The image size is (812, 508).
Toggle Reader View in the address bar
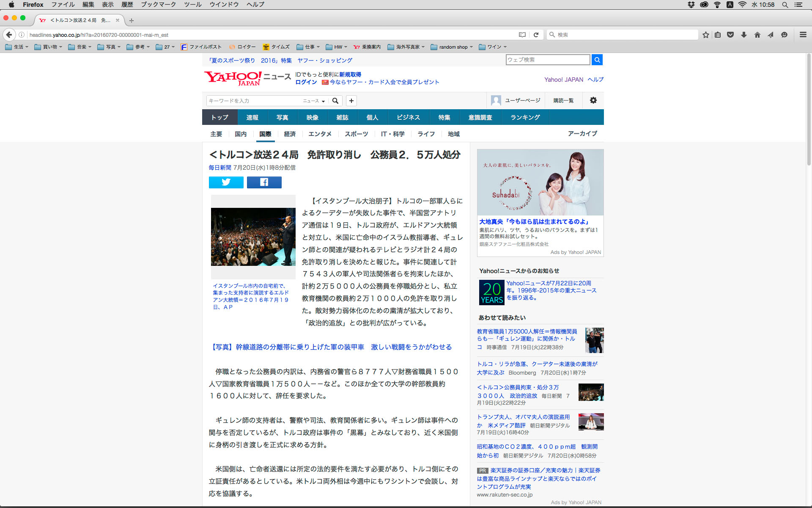[x=522, y=35]
